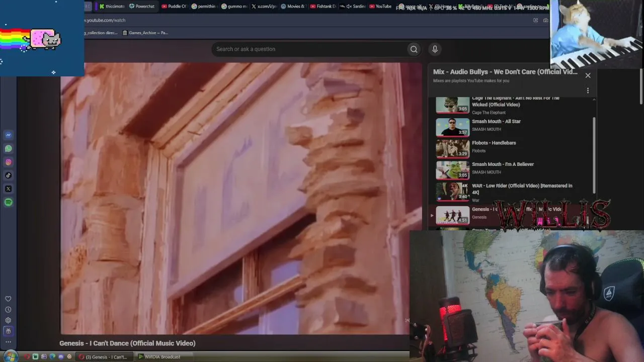This screenshot has height=362, width=644.
Task: Switch to the thiccimoto browser tab
Action: tap(112, 7)
